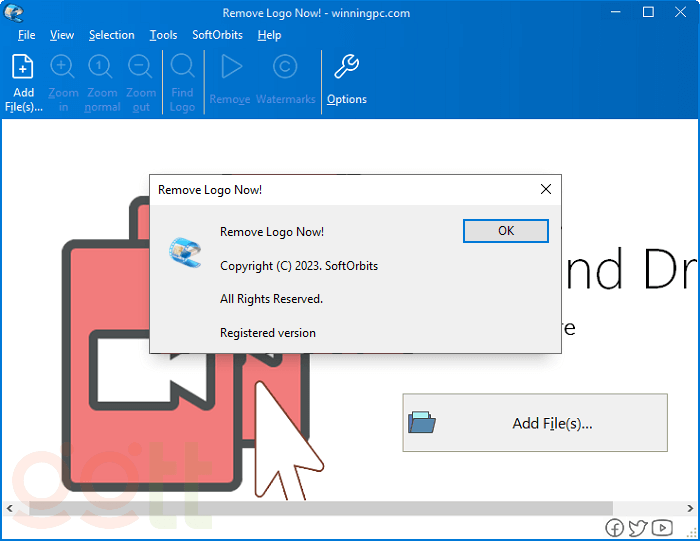Click the Add File(s) toolbar icon
700x541 pixels.
(x=23, y=68)
